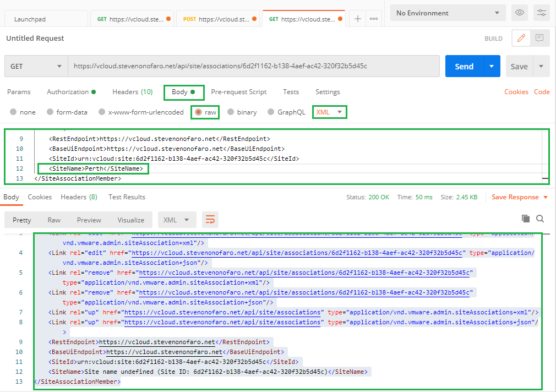Select the form-data radio option
Viewport: 556px width, 392px height.
50,112
